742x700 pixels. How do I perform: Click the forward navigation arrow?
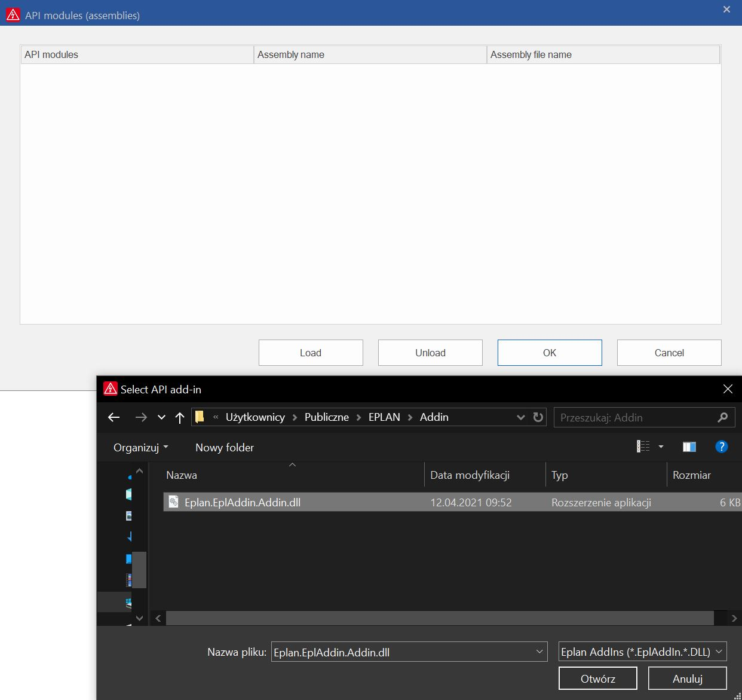(141, 417)
